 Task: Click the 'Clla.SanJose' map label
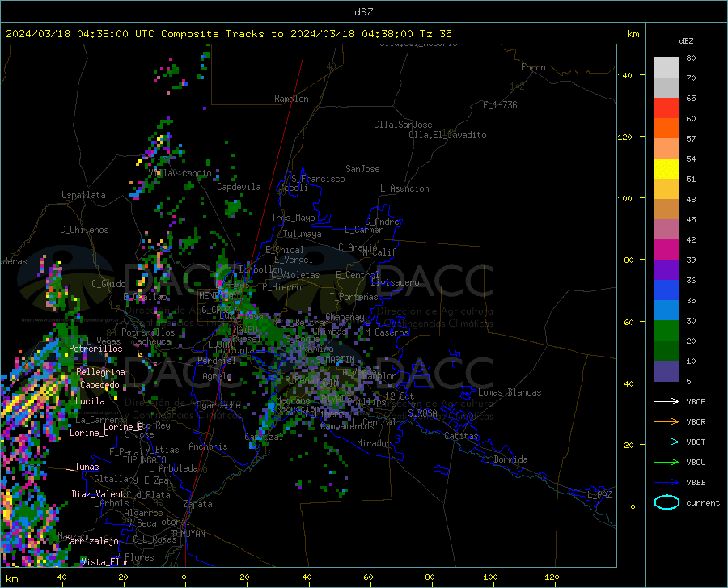click(403, 125)
